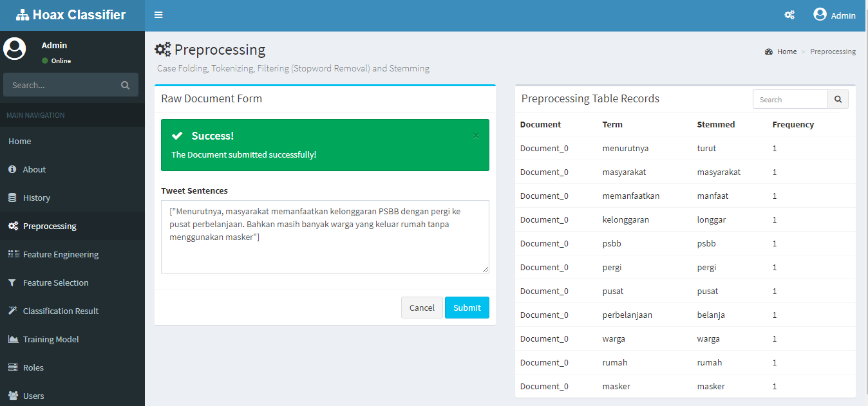Open Roles menu item

click(x=72, y=367)
